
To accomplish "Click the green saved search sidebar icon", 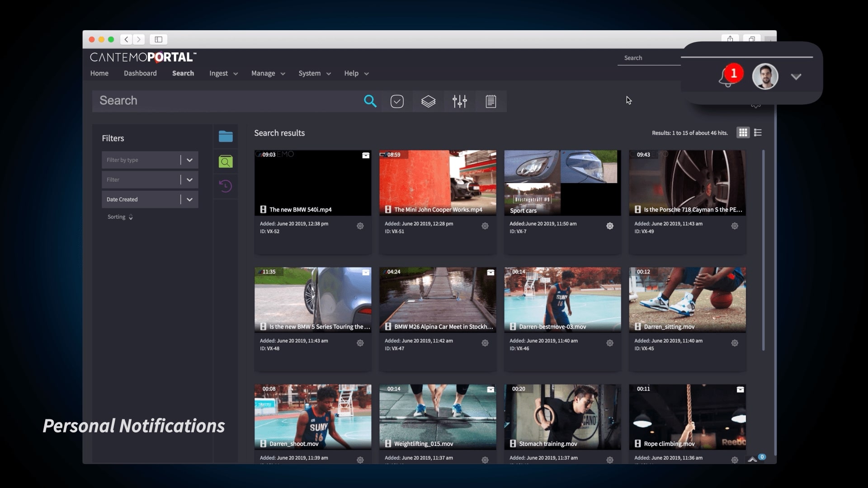I will pyautogui.click(x=226, y=161).
